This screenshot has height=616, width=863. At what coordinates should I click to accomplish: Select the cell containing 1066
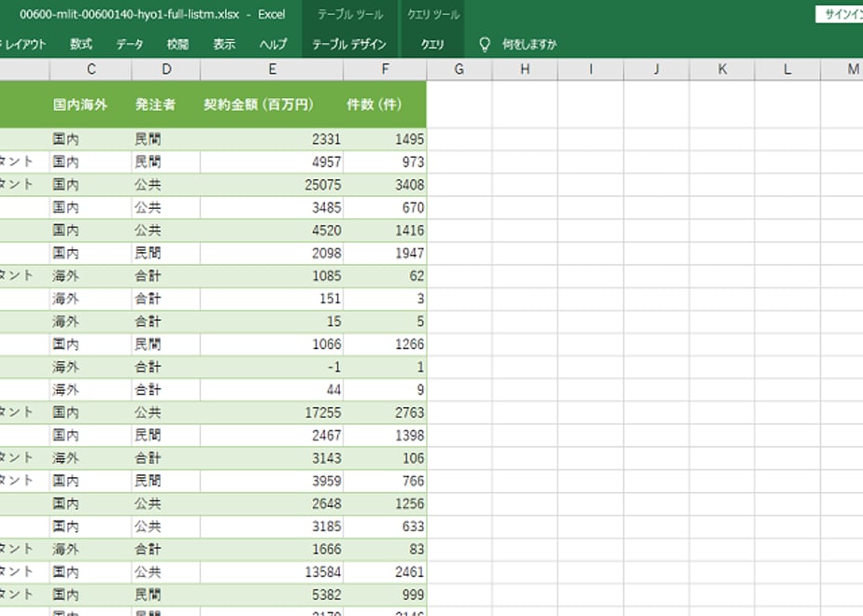tap(272, 344)
